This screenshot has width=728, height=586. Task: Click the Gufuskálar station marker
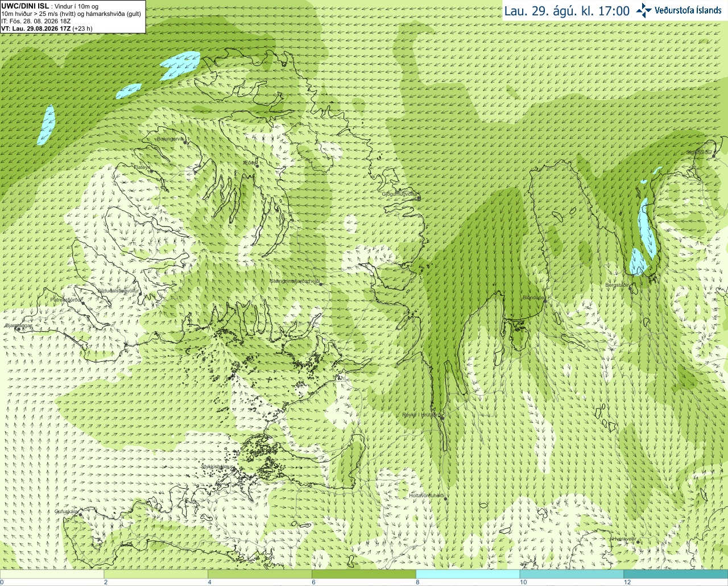click(x=80, y=514)
